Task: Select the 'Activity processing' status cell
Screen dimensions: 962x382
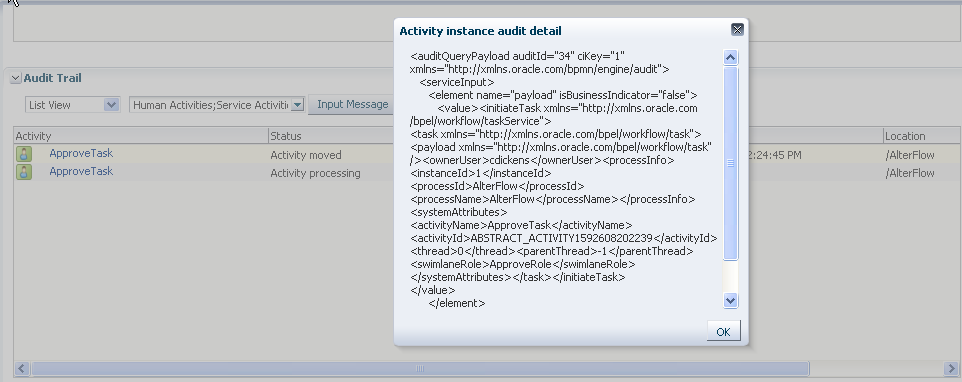Action: click(315, 173)
